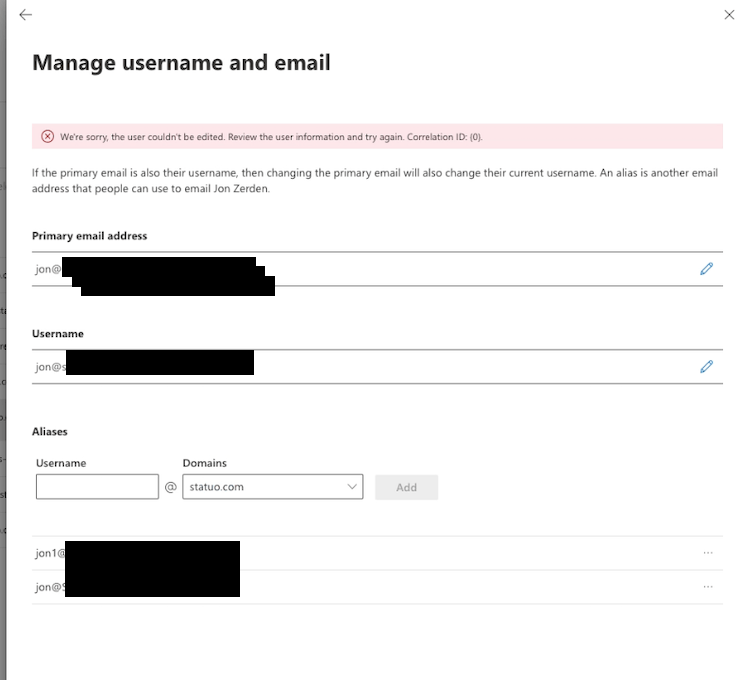The image size is (738, 680).
Task: Close the Manage username and email panel
Action: point(729,15)
